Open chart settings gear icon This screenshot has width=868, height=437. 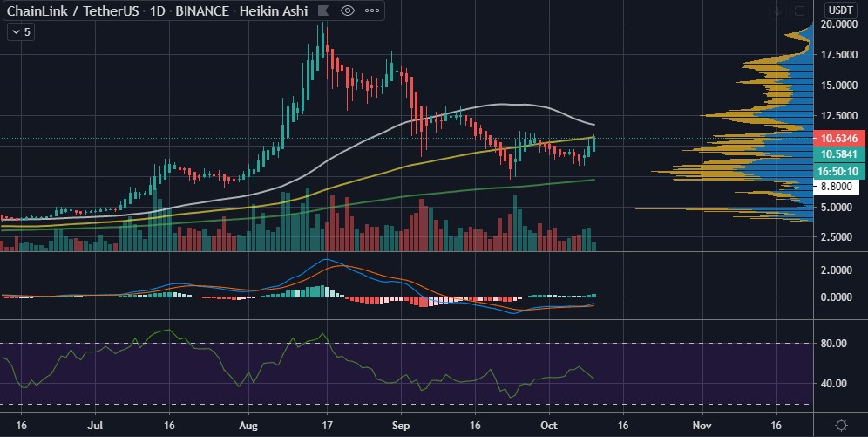click(842, 426)
